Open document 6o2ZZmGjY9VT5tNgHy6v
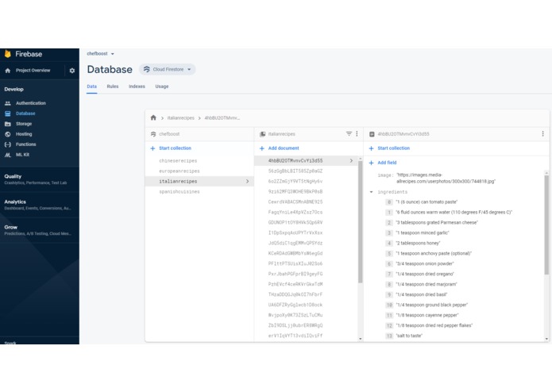 (x=295, y=182)
